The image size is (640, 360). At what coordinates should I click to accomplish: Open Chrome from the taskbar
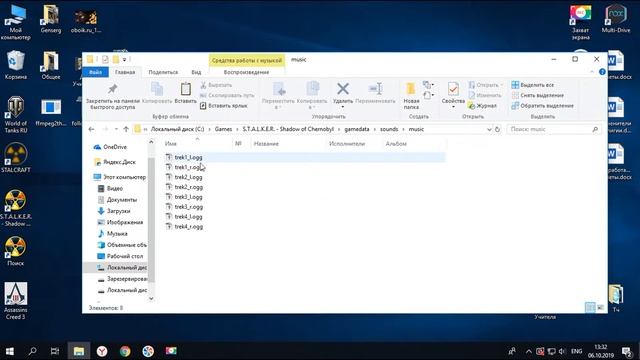125,351
